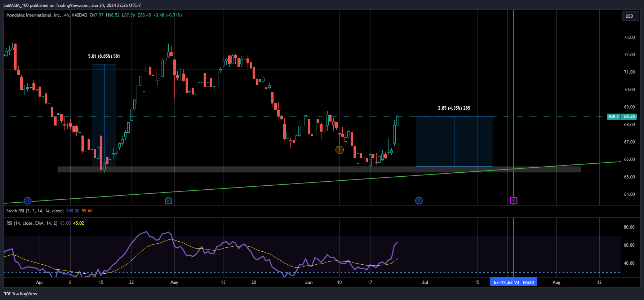This screenshot has width=644, height=300.
Task: Click the Aug label on time axis
Action: point(556,282)
